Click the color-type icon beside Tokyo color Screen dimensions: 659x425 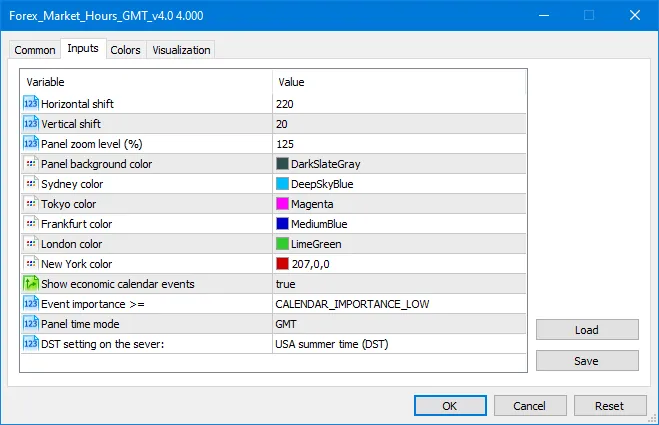pyautogui.click(x=29, y=203)
